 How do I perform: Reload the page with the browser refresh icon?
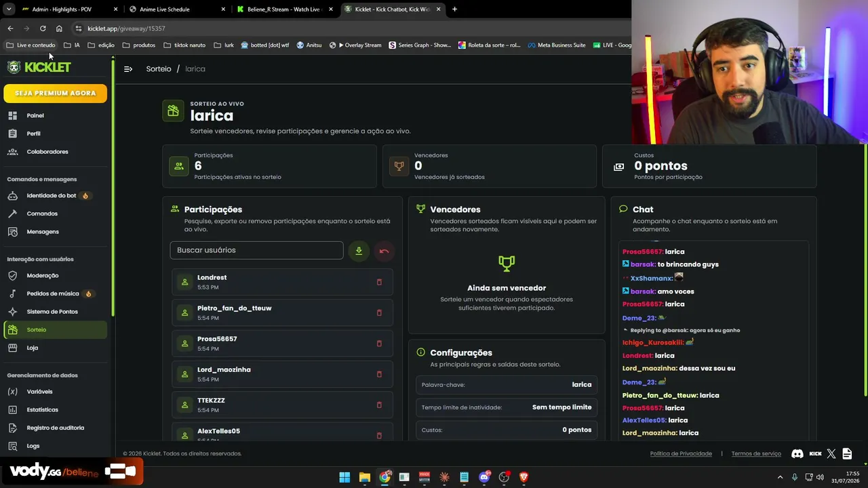coord(43,28)
